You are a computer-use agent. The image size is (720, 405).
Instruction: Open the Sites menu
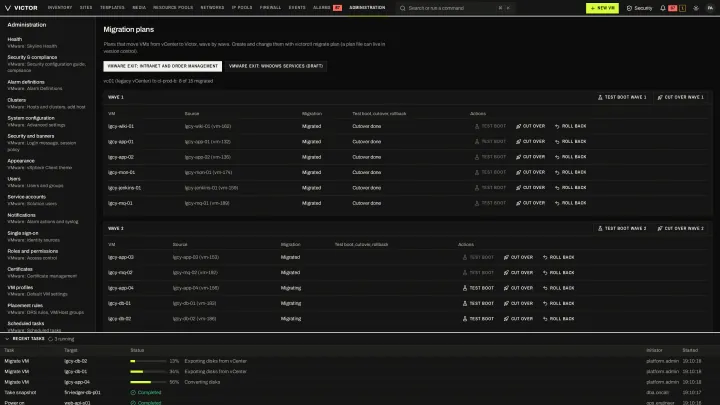(x=86, y=8)
